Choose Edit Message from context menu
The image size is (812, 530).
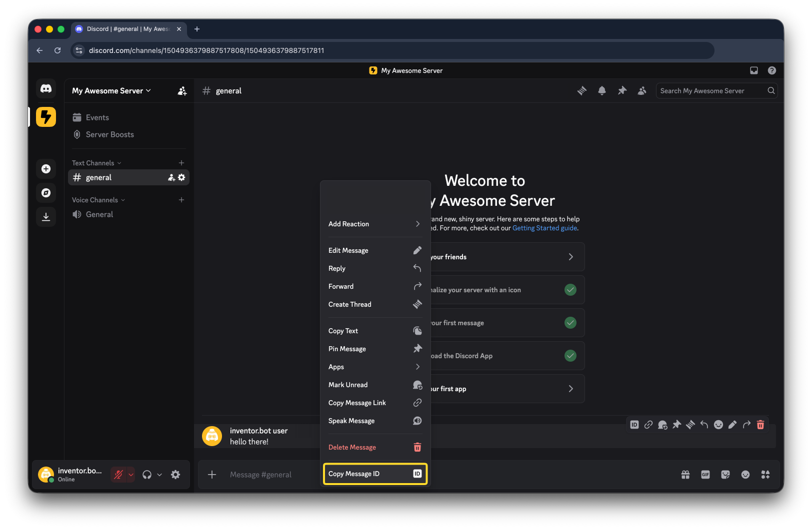click(x=375, y=250)
